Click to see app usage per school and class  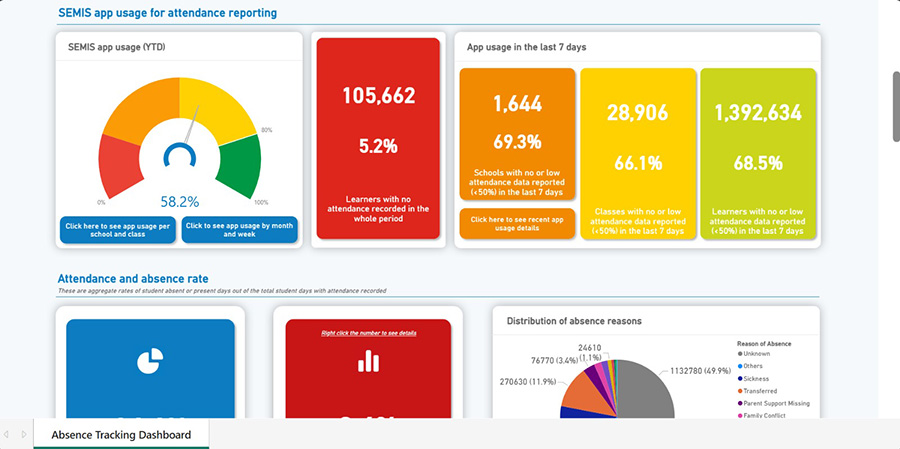click(x=119, y=230)
